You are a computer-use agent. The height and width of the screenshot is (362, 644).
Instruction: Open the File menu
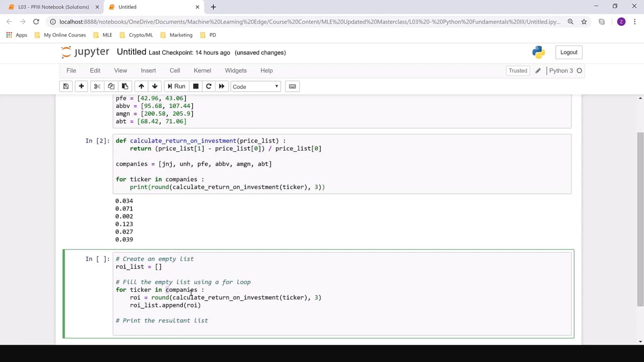coord(71,71)
